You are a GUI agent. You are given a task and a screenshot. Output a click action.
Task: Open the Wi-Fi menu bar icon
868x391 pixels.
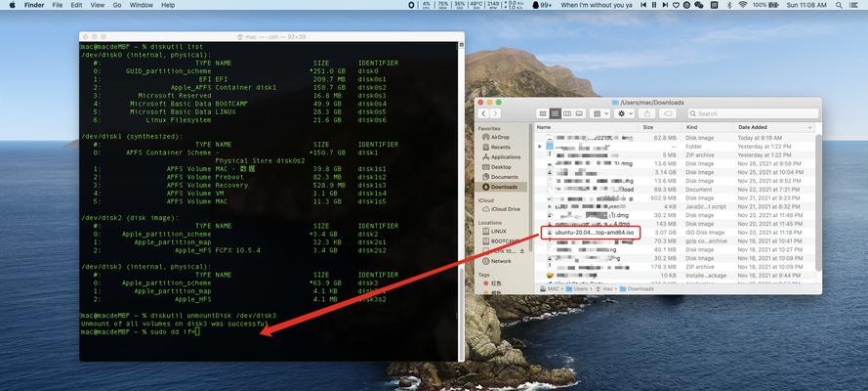[742, 5]
